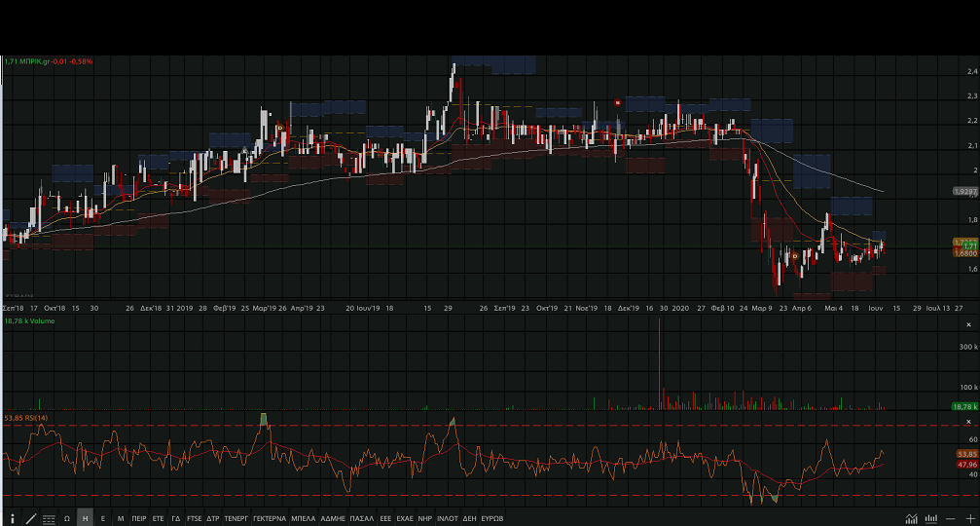Open the Volume indicator label settings
Viewport: 980px width, 526px height.
click(x=28, y=320)
